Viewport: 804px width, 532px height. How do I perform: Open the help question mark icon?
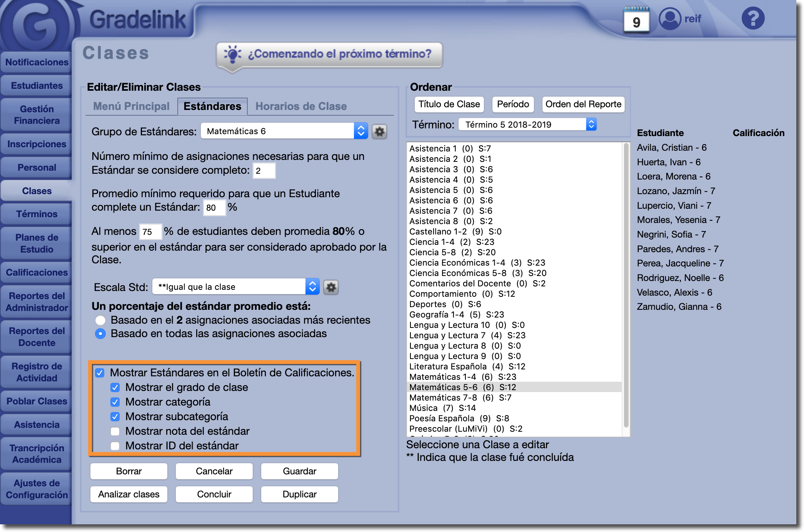753,18
